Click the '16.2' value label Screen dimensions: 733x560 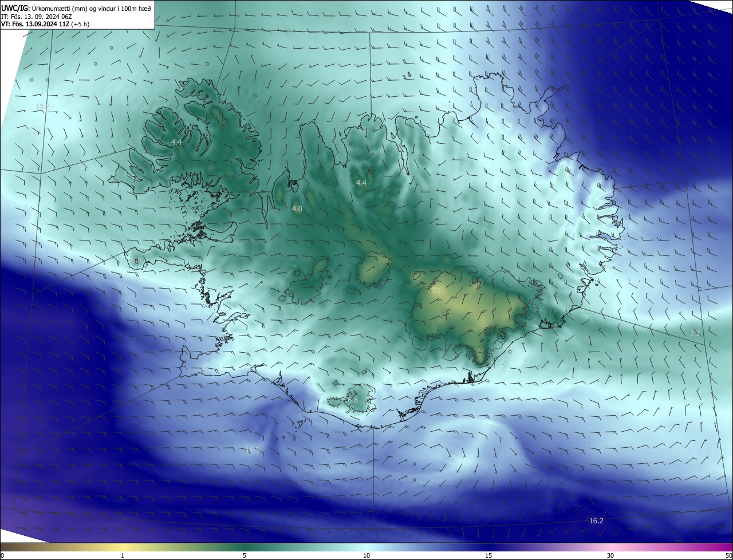click(596, 520)
